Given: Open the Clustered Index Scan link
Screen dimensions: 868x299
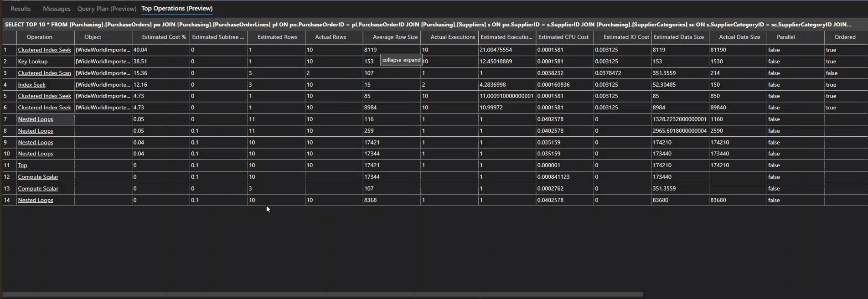Looking at the screenshot, I should pyautogui.click(x=45, y=73).
